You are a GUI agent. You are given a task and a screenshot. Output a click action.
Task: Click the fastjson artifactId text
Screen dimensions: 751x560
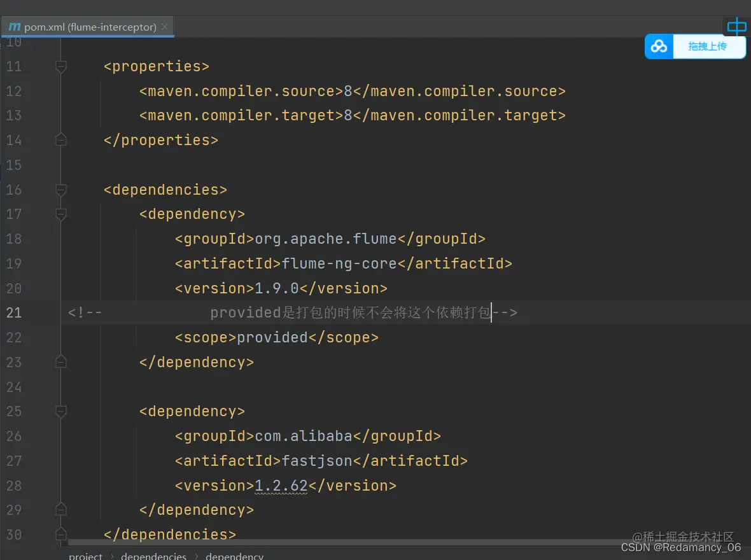(x=317, y=461)
